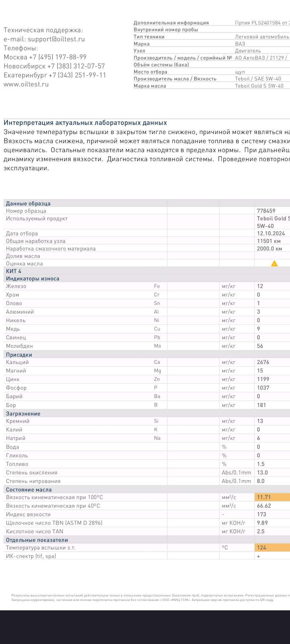This screenshot has width=290, height=644.
Task: Click 'Teboil Gold S 5W-40' in Марка масла row
Action: point(259,86)
